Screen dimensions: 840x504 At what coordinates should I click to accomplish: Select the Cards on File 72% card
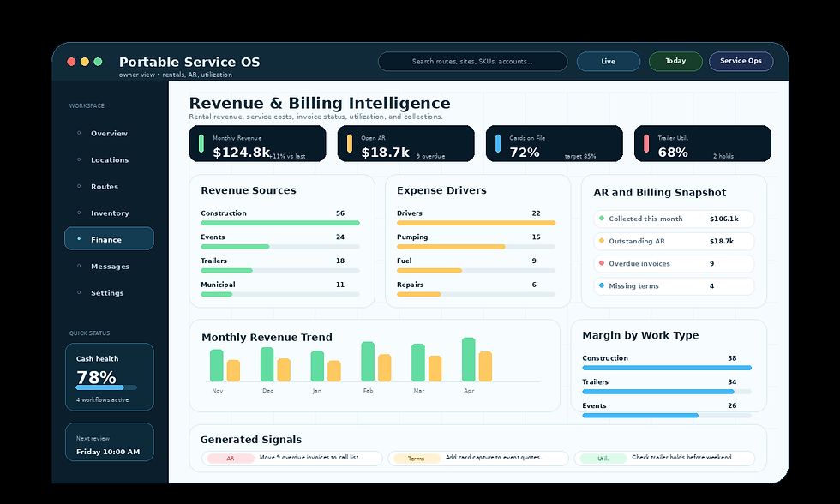point(555,143)
